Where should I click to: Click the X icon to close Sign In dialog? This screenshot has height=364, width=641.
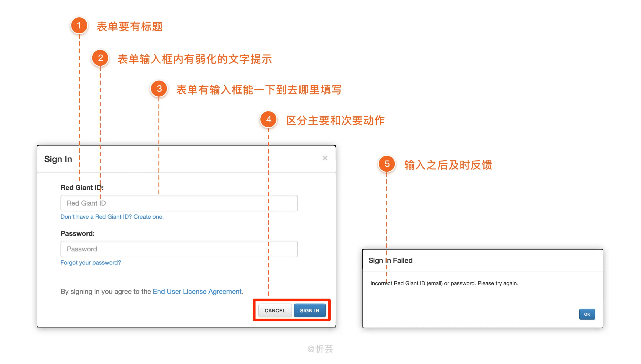[x=325, y=158]
